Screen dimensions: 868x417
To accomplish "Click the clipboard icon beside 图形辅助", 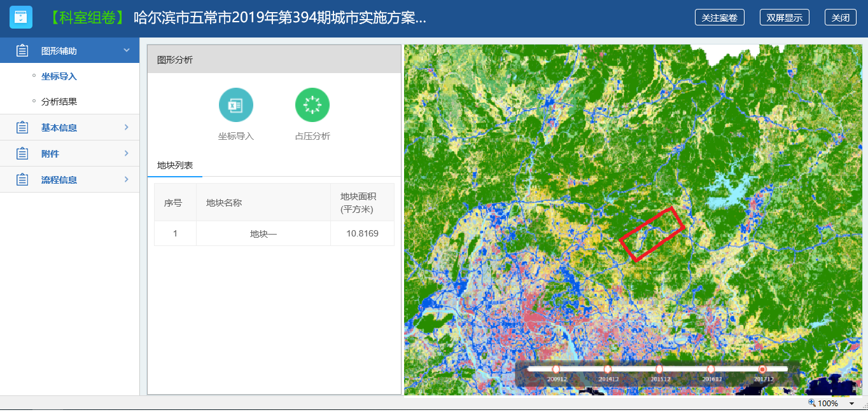I will tap(22, 51).
